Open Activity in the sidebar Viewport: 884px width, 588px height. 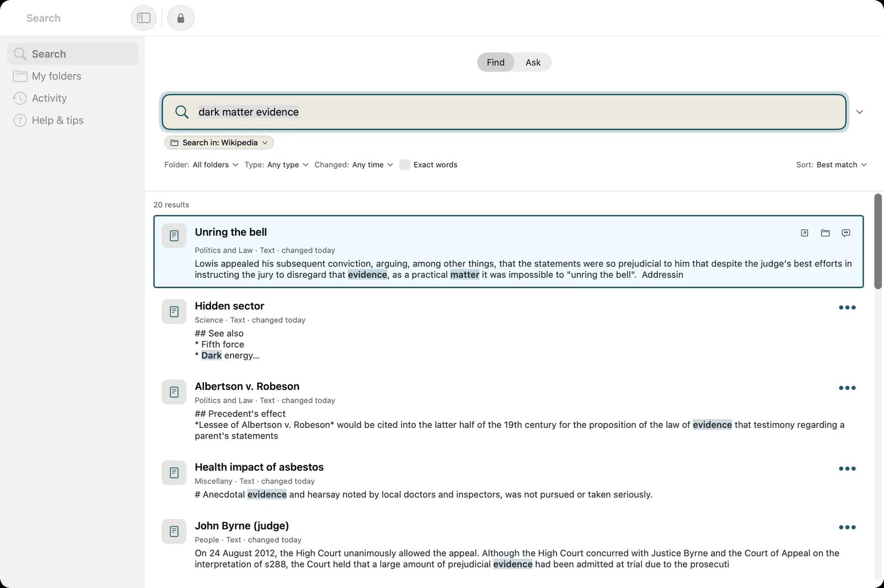[72, 98]
